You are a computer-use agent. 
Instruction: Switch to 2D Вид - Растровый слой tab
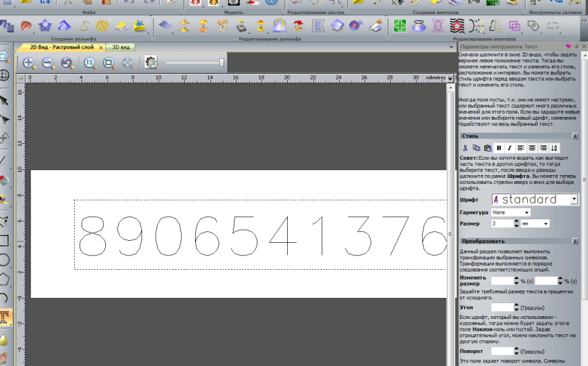tap(62, 47)
